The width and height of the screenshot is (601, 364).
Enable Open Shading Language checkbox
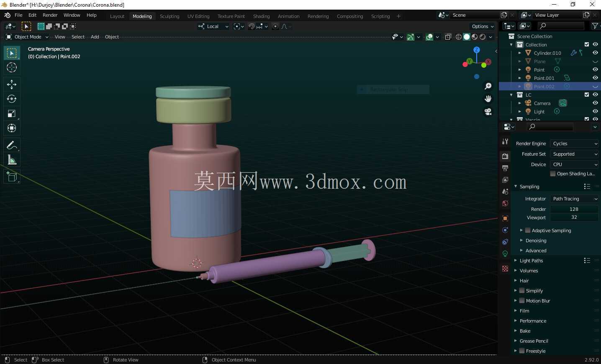[x=553, y=174]
